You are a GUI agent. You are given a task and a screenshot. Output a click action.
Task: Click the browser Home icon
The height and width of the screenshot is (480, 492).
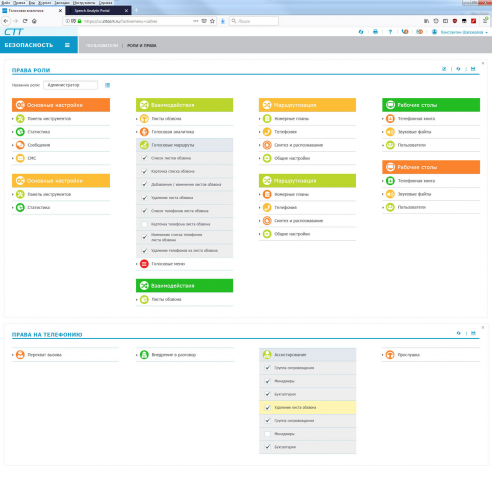tap(34, 21)
